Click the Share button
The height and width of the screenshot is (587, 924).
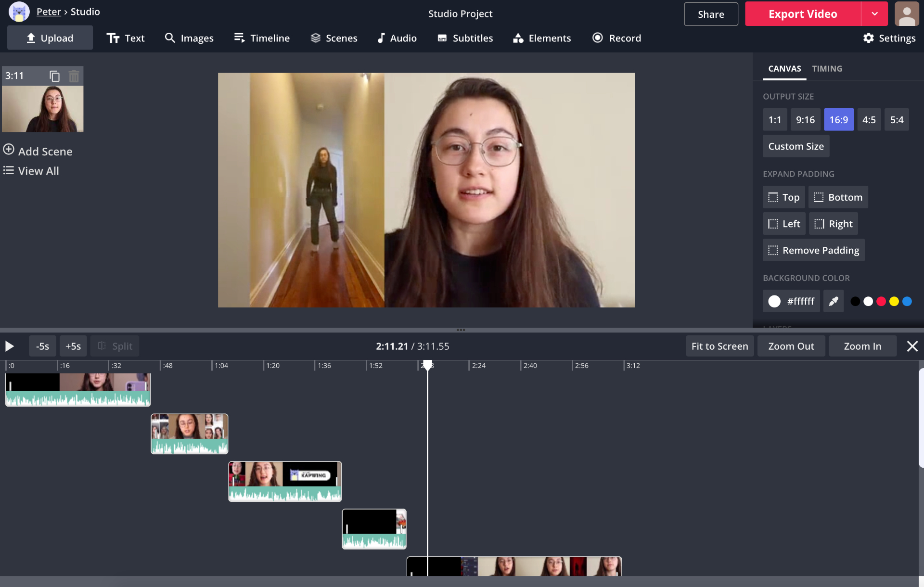point(711,14)
